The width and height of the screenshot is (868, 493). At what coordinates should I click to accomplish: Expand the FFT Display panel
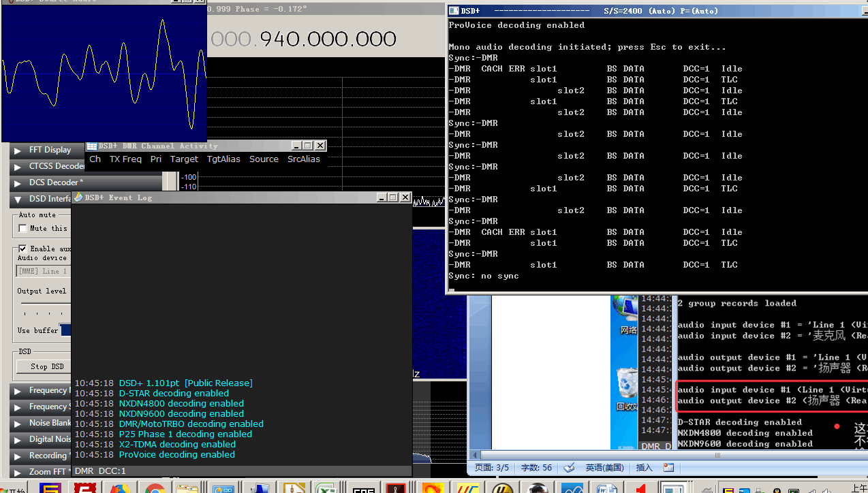pos(18,150)
